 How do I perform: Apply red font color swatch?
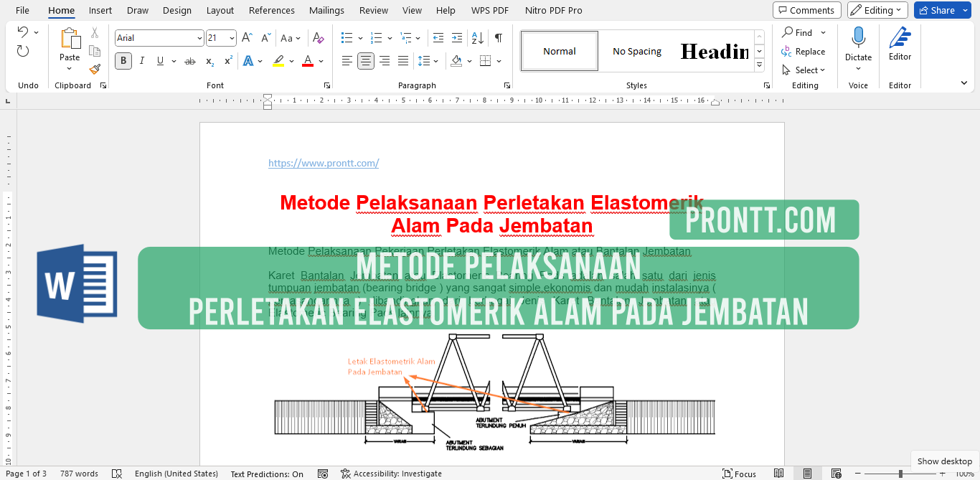coord(308,61)
